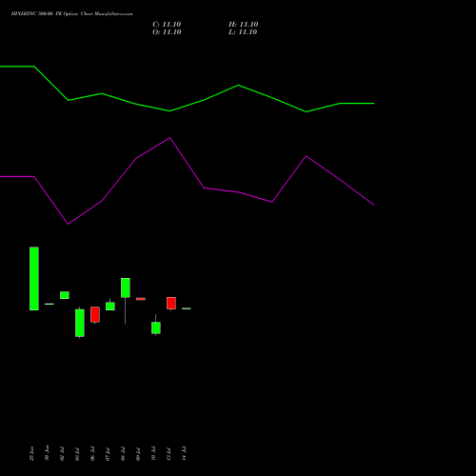Screen dimensions: 476x476
Task: Click the purple line's highest peak
Action: (170, 138)
